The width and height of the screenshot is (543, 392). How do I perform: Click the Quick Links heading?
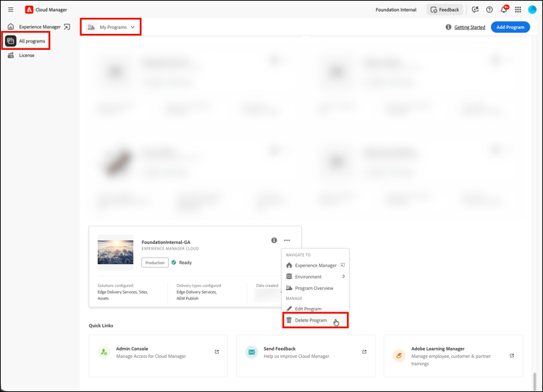click(101, 325)
